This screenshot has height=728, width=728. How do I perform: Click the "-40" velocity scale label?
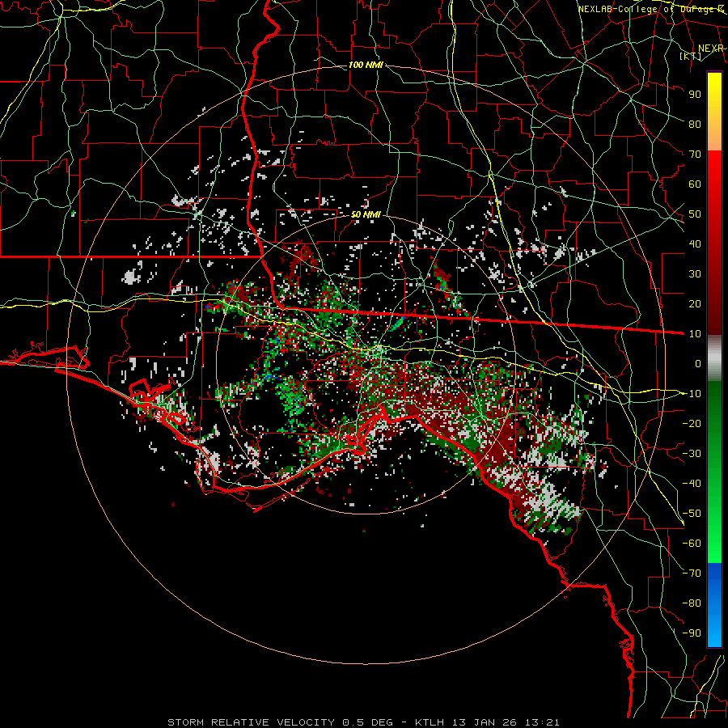(x=692, y=484)
